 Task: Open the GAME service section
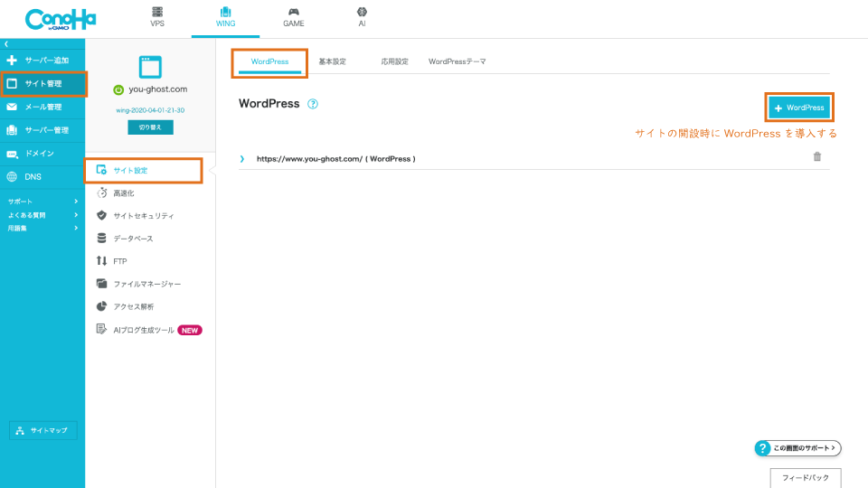point(294,17)
